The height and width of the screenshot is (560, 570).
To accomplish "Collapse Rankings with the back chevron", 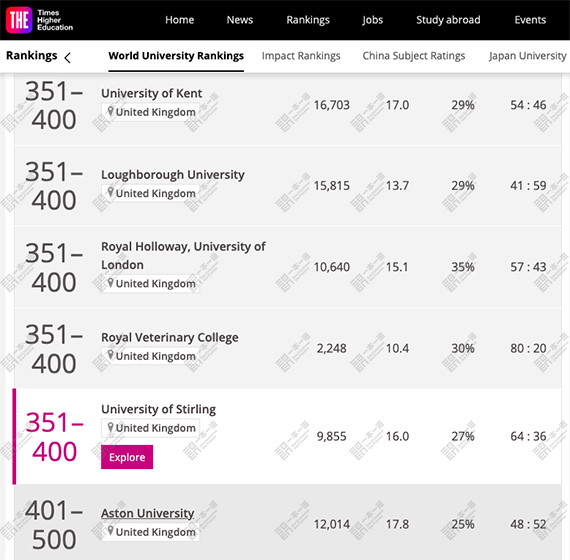I will pyautogui.click(x=68, y=57).
